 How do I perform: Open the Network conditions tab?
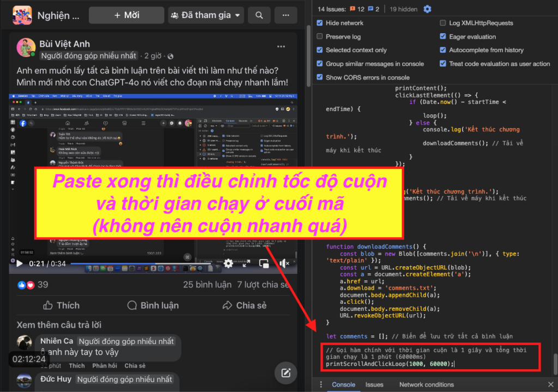pyautogui.click(x=426, y=384)
